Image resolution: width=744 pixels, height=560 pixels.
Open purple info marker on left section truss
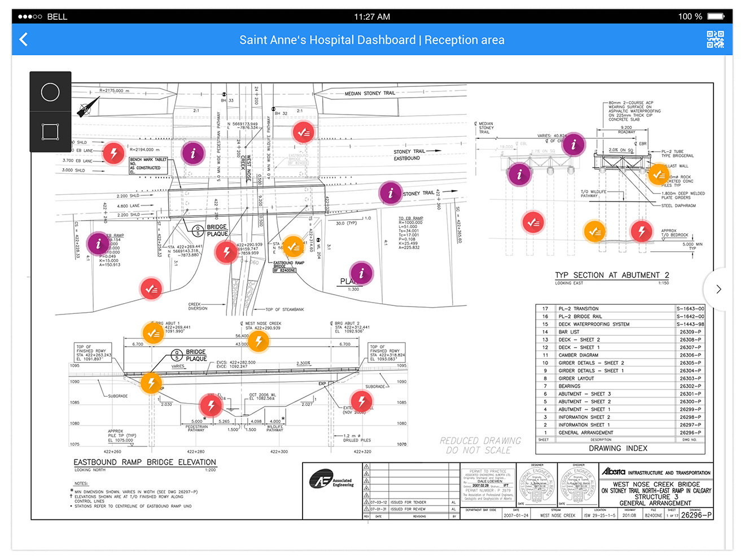[x=519, y=174]
